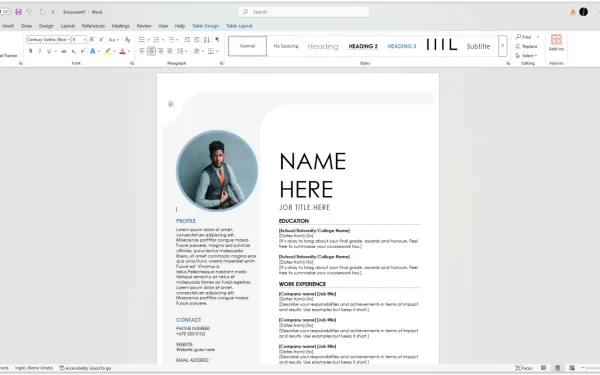The height and width of the screenshot is (375, 600).
Task: Click Replace in Editing group
Action: pyautogui.click(x=526, y=46)
